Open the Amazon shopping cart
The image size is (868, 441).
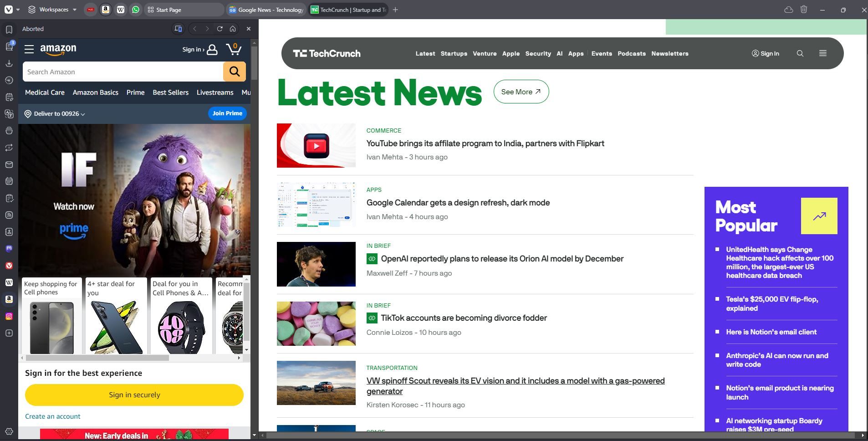tap(234, 49)
